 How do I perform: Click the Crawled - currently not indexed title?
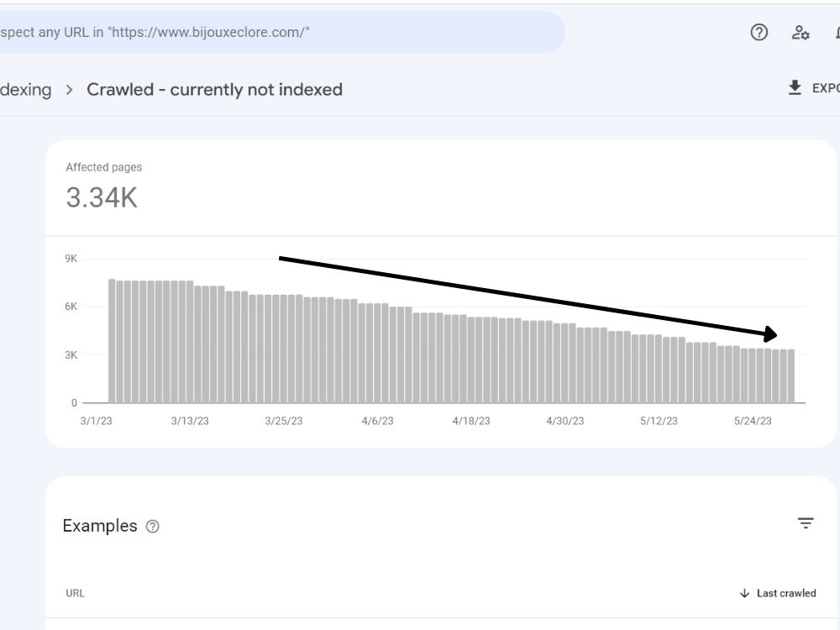[214, 90]
